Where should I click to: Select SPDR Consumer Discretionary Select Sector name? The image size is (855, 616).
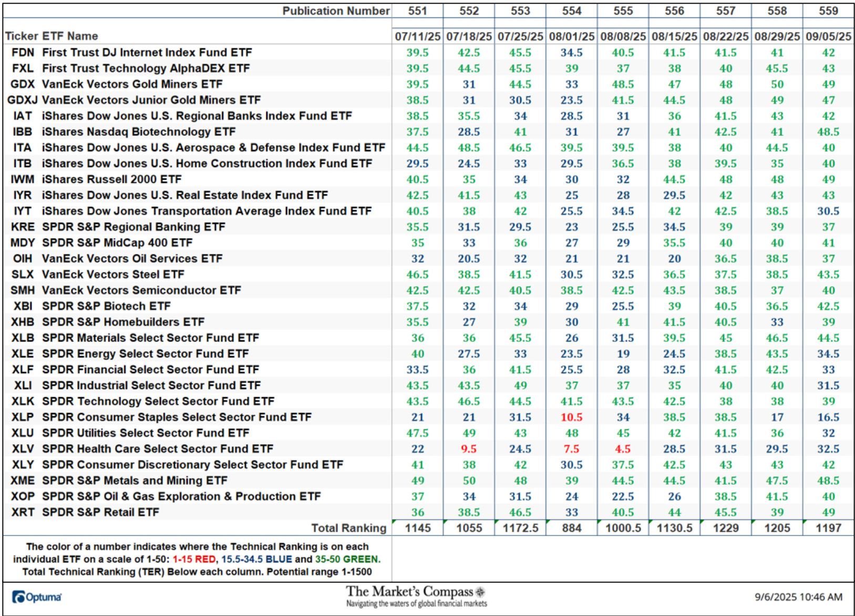point(192,465)
